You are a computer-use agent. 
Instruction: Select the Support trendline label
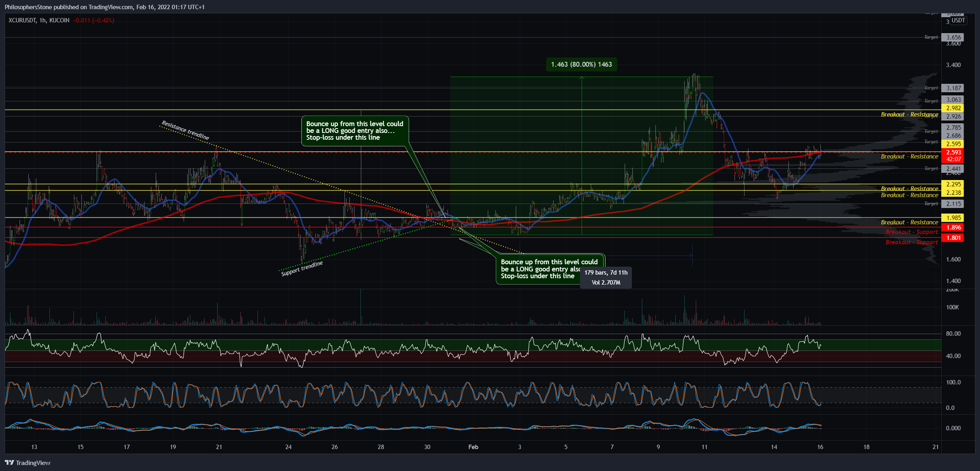pos(302,269)
